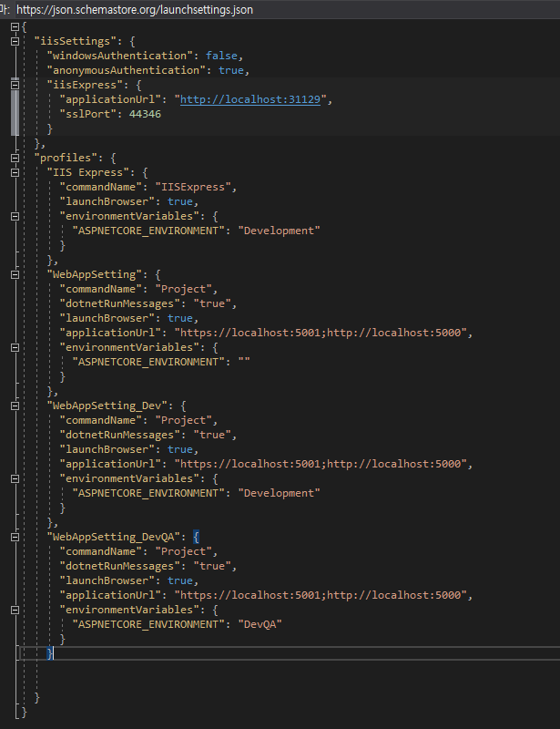Collapse environmentVariables under IIS Express profile
The height and width of the screenshot is (729, 560).
pyautogui.click(x=15, y=216)
